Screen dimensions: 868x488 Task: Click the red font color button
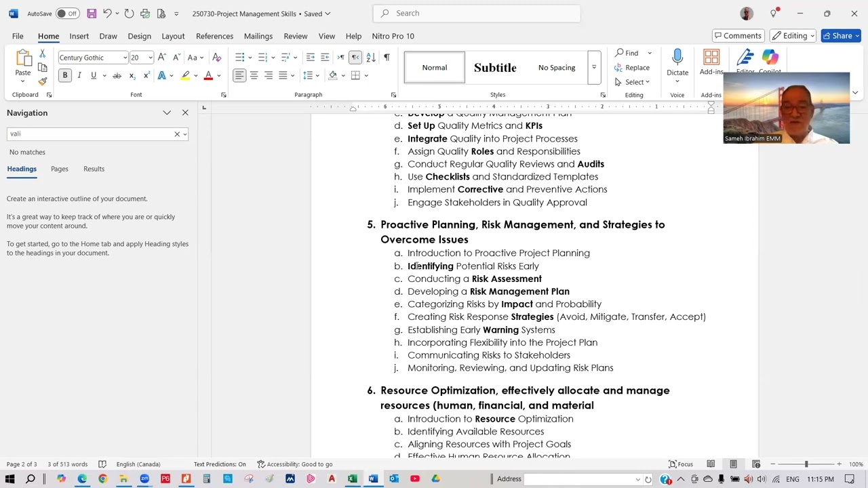point(208,75)
